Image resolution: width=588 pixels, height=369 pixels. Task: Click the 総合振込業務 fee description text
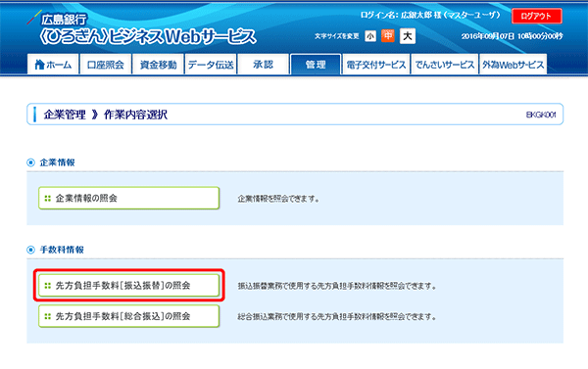point(337,317)
